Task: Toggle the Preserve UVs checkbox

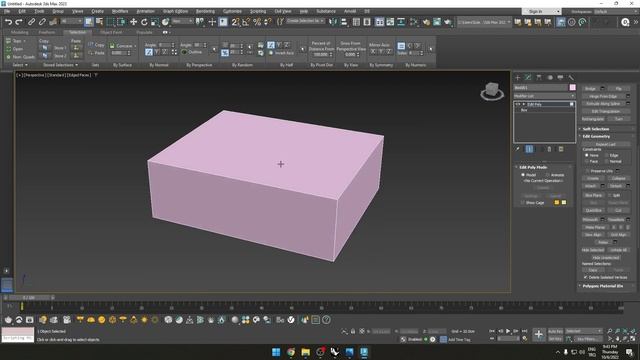Action: 587,171
